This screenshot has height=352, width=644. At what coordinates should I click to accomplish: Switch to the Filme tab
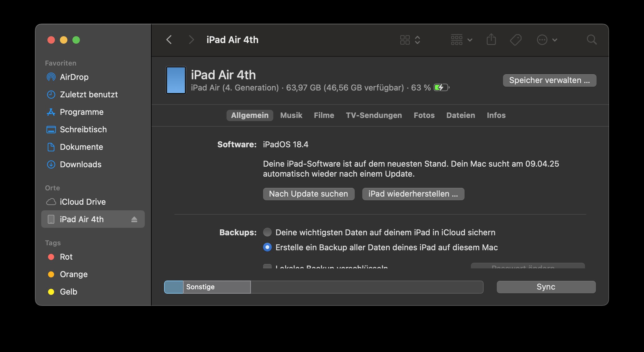[x=324, y=115]
